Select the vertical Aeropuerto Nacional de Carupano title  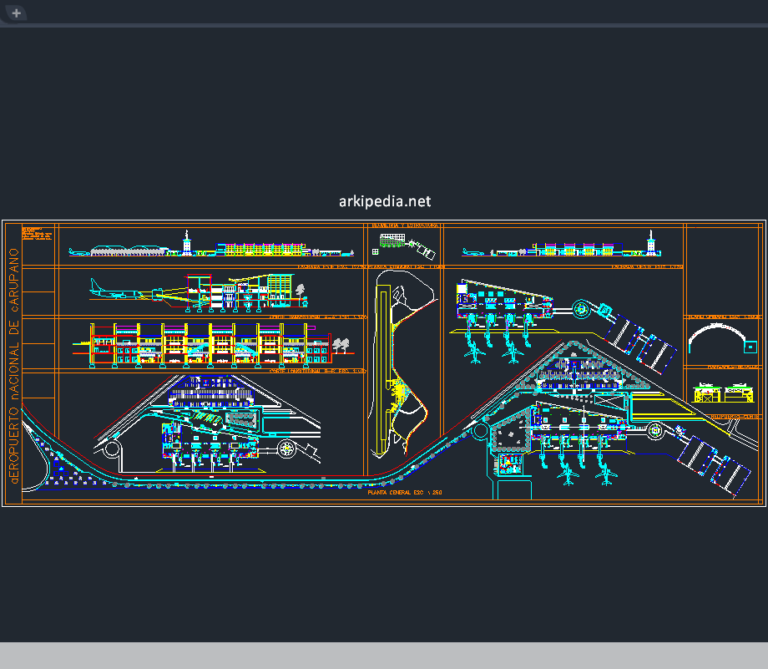(x=14, y=366)
